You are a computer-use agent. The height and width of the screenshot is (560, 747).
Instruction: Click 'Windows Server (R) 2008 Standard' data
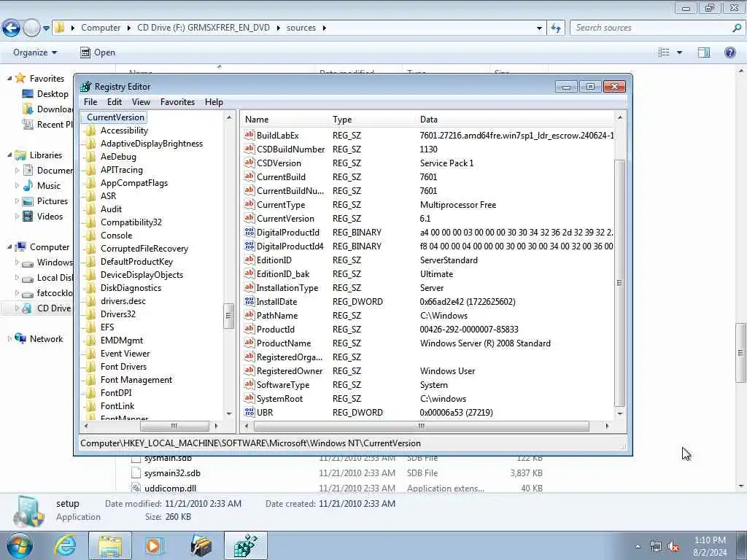[485, 343]
